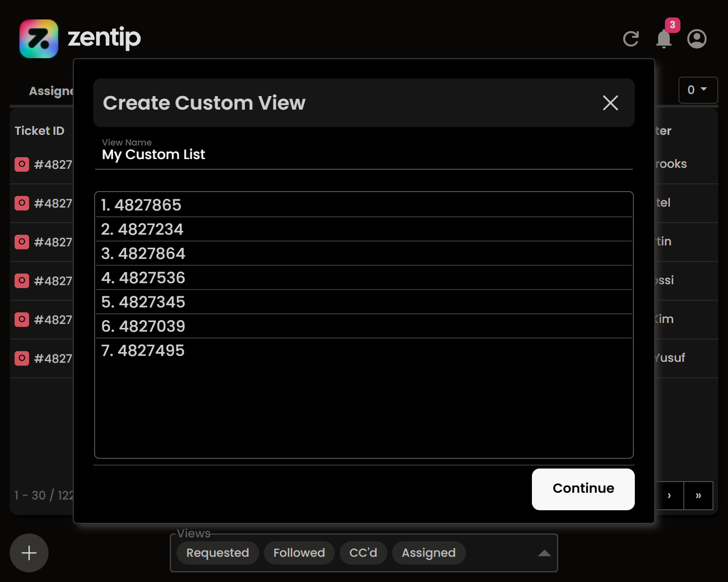The width and height of the screenshot is (728, 582).
Task: Select list entry 6. 4827039
Action: pos(364,326)
